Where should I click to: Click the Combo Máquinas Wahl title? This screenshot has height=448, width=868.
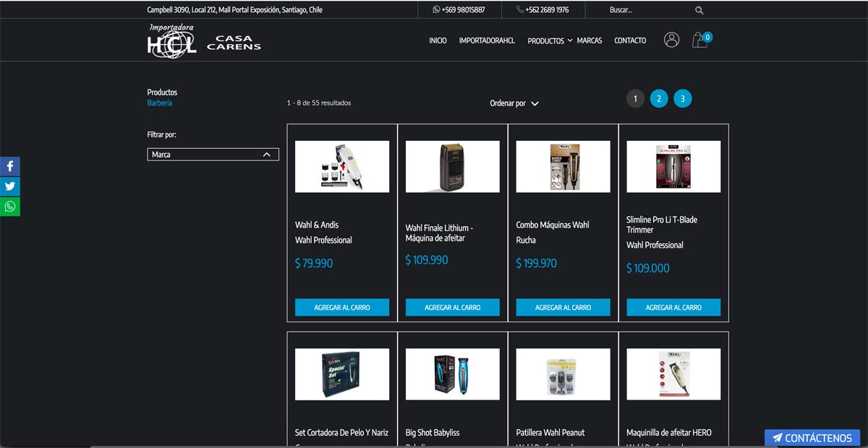(x=553, y=225)
